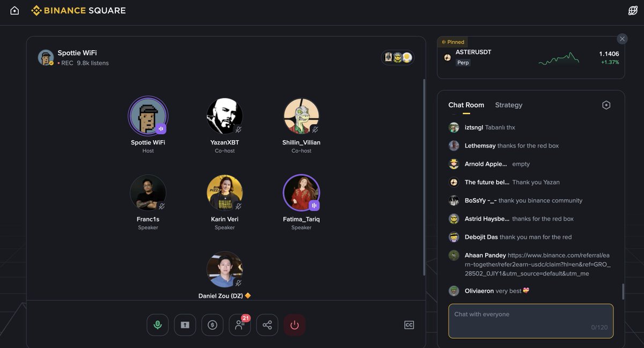Open Debojit Das chat avatar
This screenshot has height=348, width=644.
point(454,237)
